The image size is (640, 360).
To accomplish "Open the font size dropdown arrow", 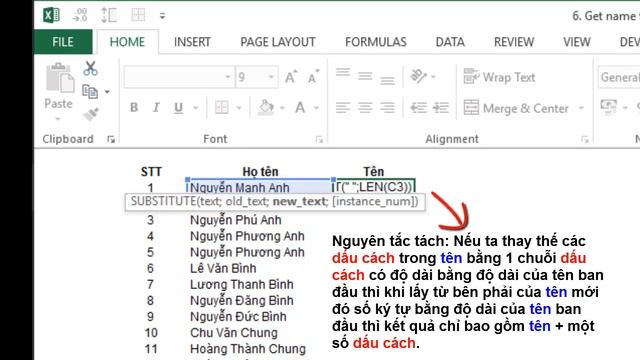I will click(271, 77).
